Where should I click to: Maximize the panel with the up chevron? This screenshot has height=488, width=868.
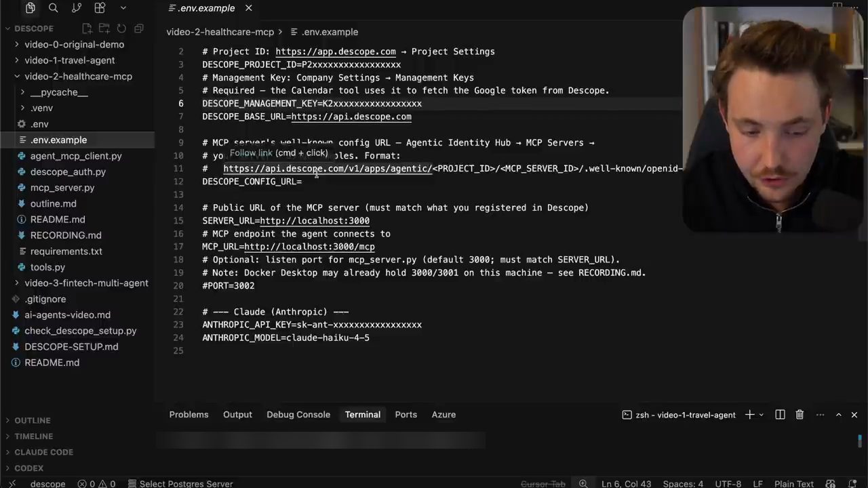(x=838, y=415)
